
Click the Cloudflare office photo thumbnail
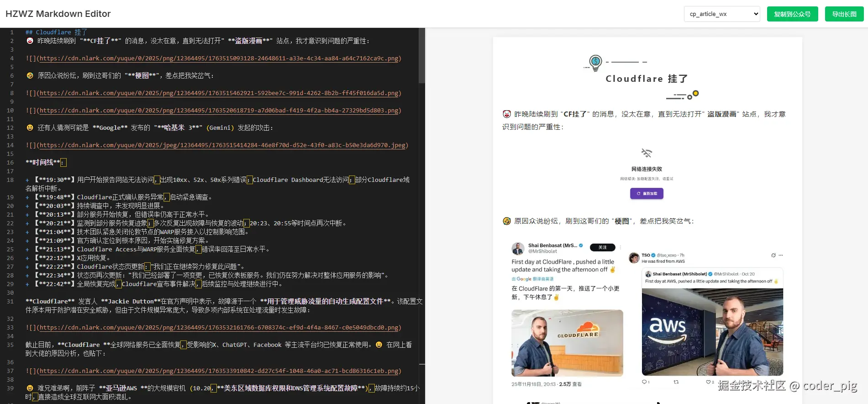[x=567, y=343]
